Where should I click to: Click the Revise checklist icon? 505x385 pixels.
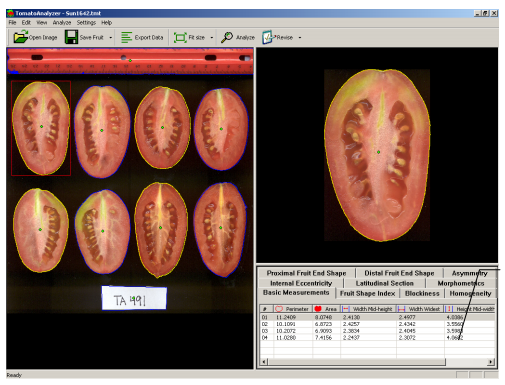(x=268, y=37)
